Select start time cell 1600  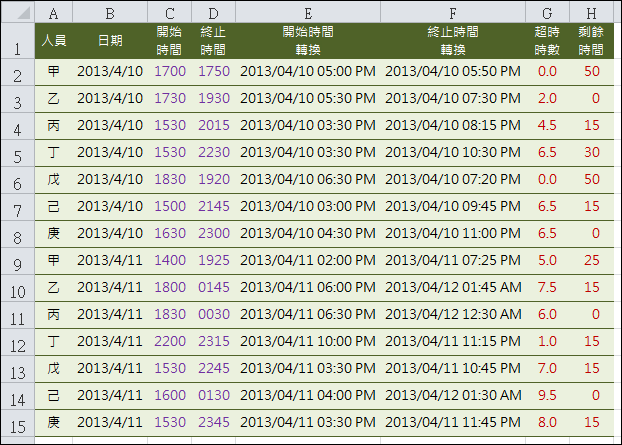click(169, 395)
